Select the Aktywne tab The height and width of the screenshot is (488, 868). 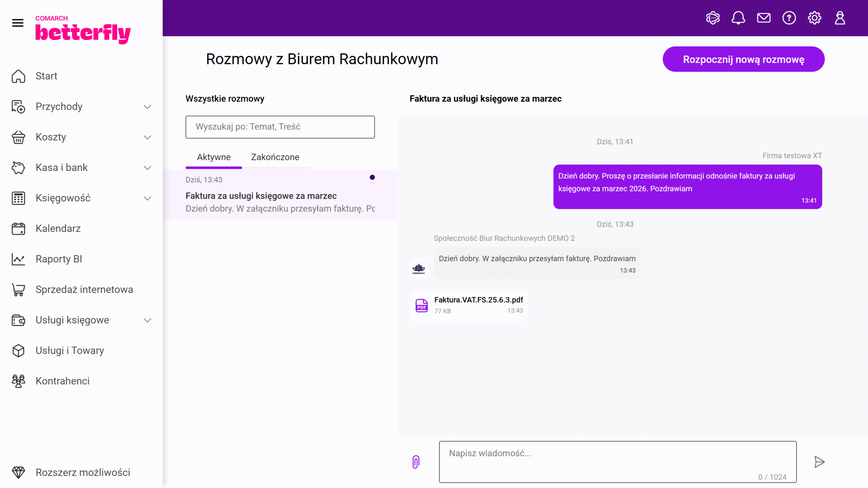pyautogui.click(x=214, y=157)
